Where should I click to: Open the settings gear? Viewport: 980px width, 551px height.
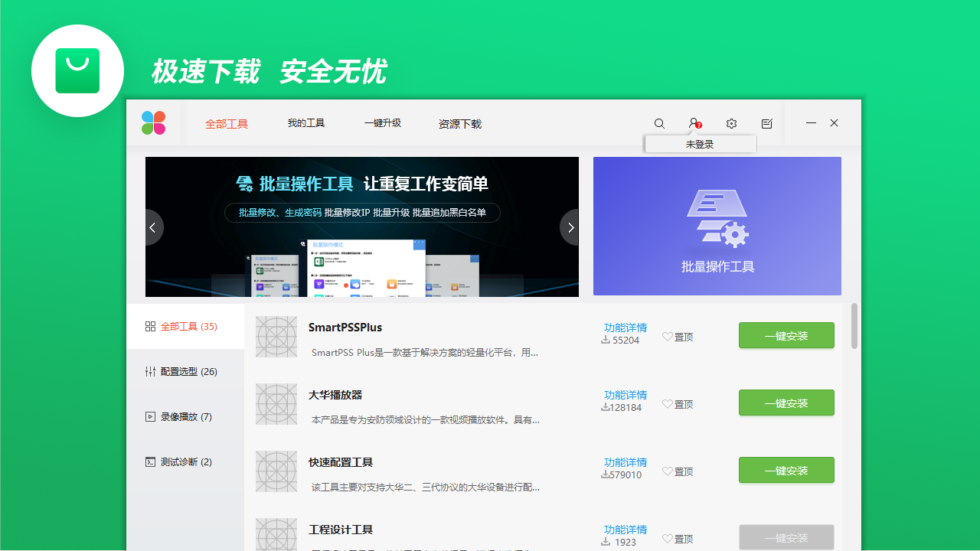[x=730, y=123]
